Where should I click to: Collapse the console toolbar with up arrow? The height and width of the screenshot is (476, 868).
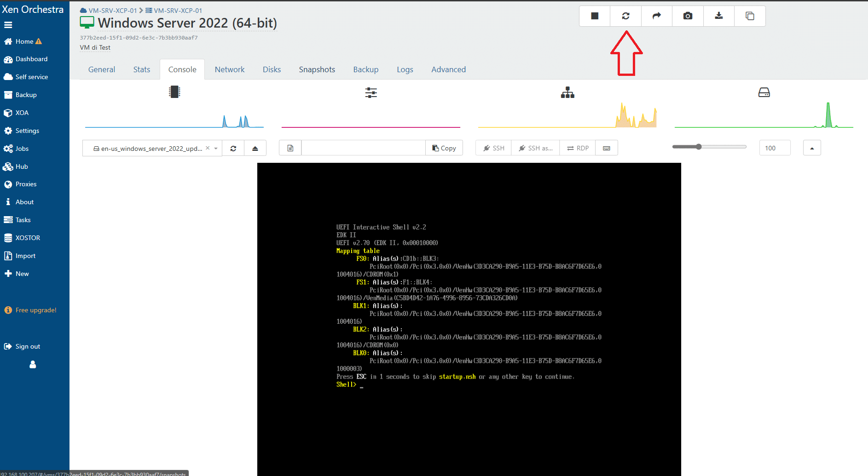[812, 148]
